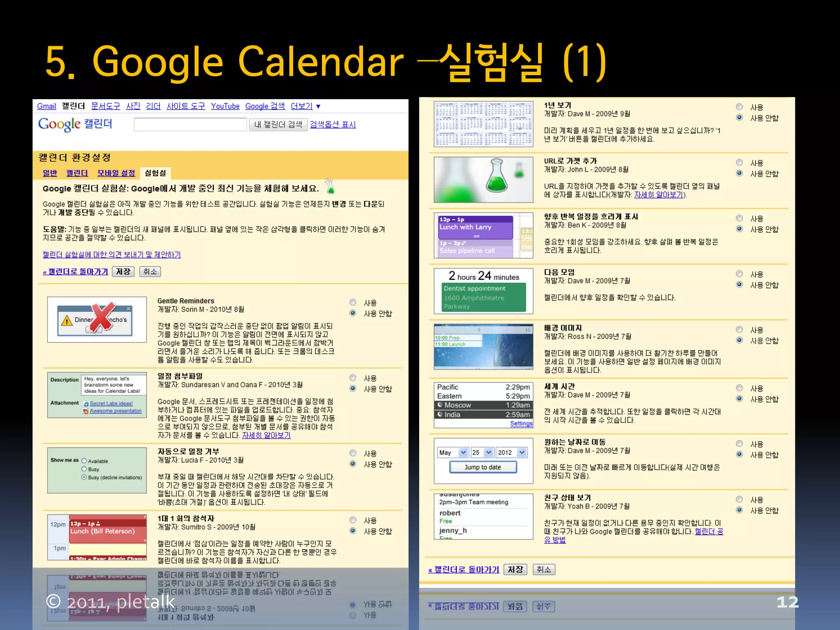Click the Gentle Reminders preview thumbnail
Screen dimensions: 840x630
point(97,320)
